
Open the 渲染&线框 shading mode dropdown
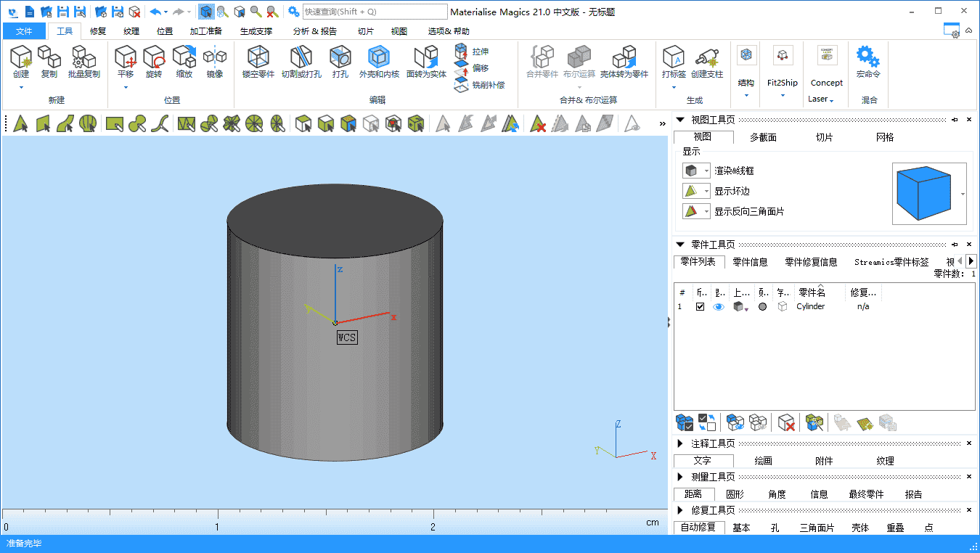(707, 171)
